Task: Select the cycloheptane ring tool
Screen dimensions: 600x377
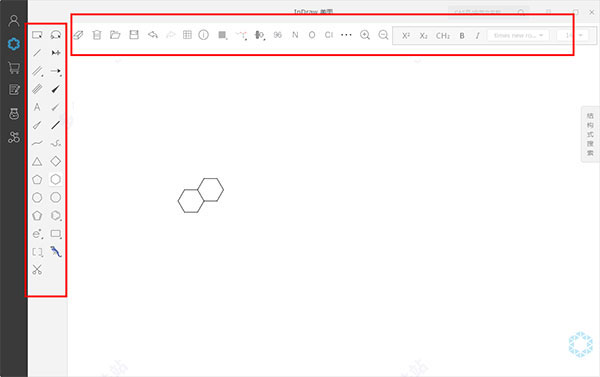Action: coord(37,197)
